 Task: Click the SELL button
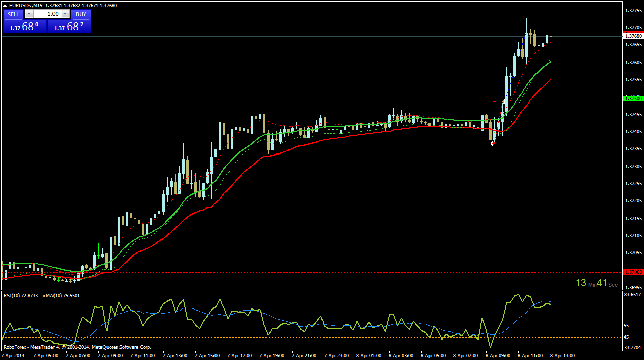13,14
